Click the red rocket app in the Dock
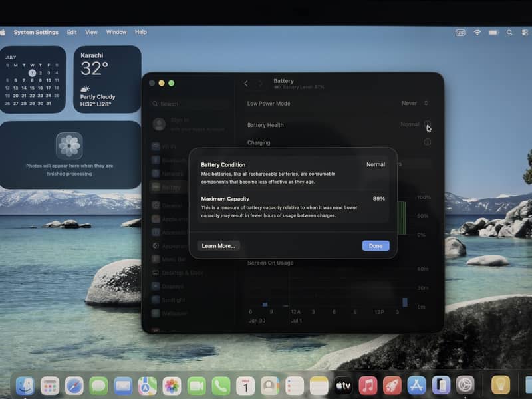The height and width of the screenshot is (399, 532). point(392,386)
